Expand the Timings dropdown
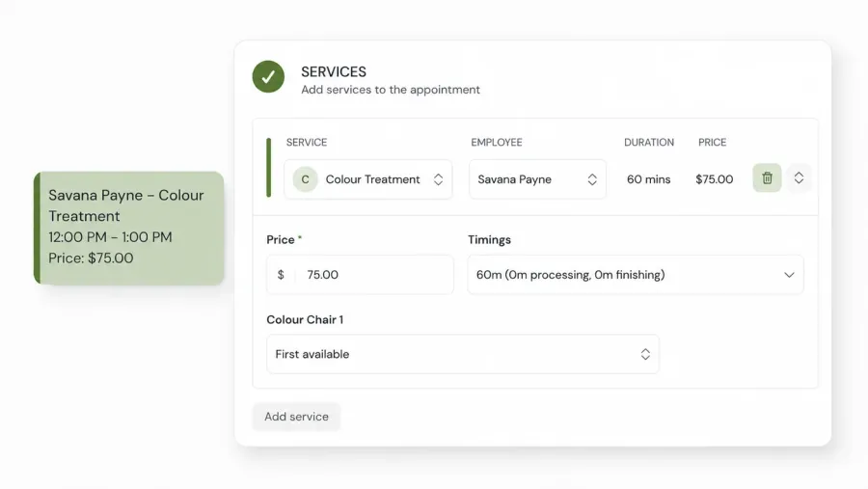Viewport: 868px width, 489px height. pyautogui.click(x=636, y=275)
